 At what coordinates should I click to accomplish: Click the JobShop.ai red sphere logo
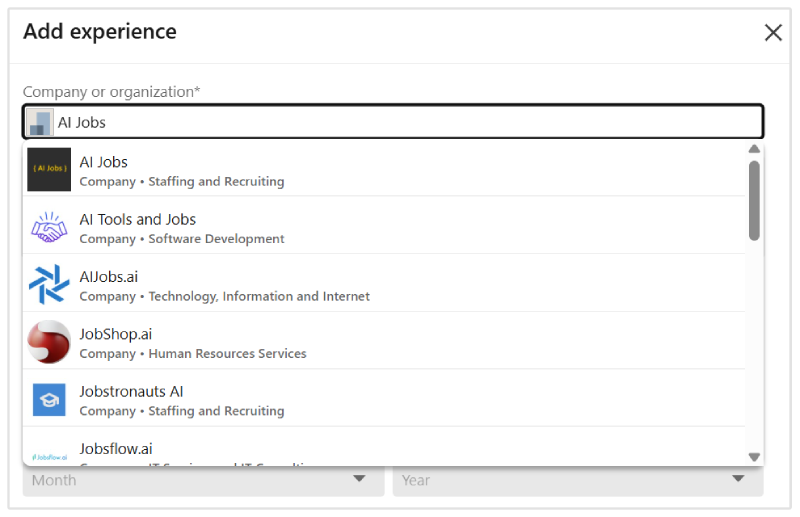click(x=49, y=341)
